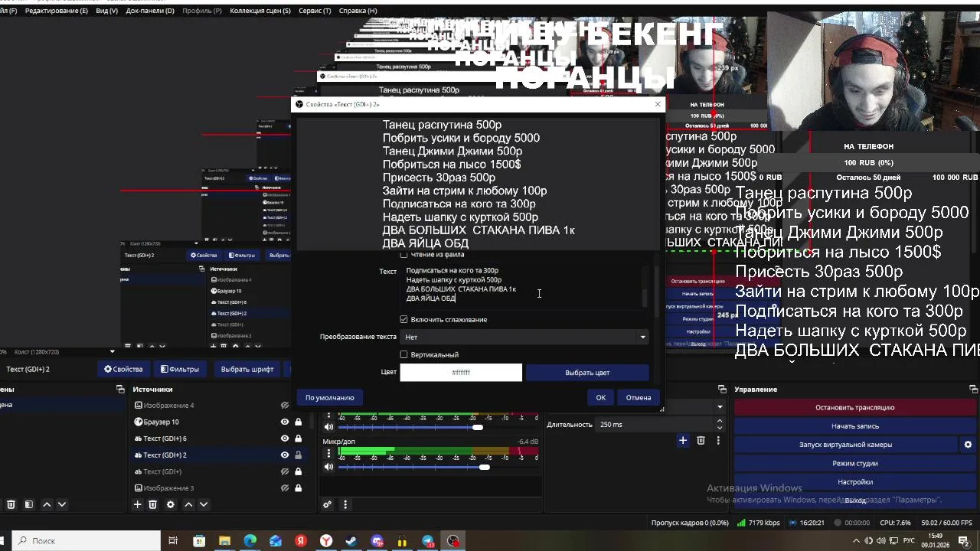Increase Длительность transition value
980x551 pixels.
pyautogui.click(x=719, y=421)
